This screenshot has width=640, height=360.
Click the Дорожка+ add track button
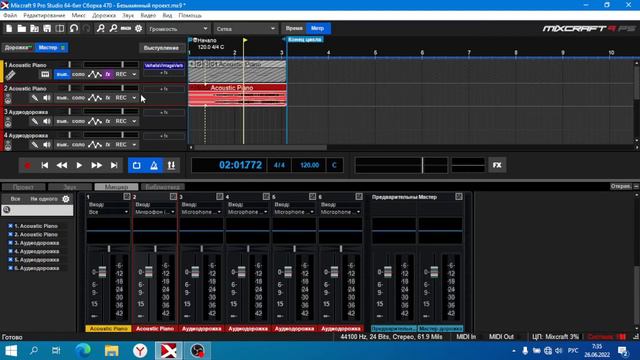[x=18, y=48]
